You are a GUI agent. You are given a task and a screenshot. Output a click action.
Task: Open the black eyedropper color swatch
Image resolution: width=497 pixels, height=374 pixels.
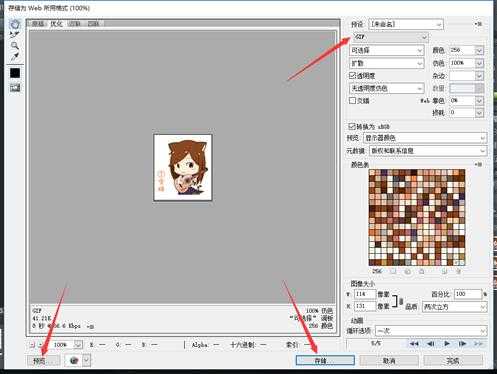15,73
